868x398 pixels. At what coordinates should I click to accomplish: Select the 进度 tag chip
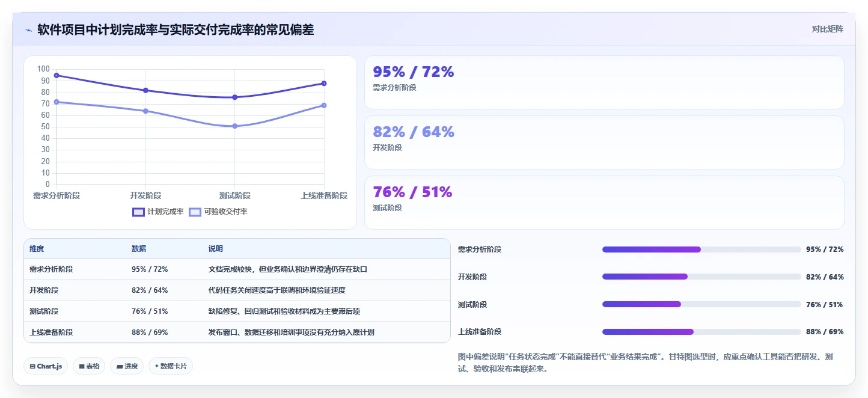point(127,366)
